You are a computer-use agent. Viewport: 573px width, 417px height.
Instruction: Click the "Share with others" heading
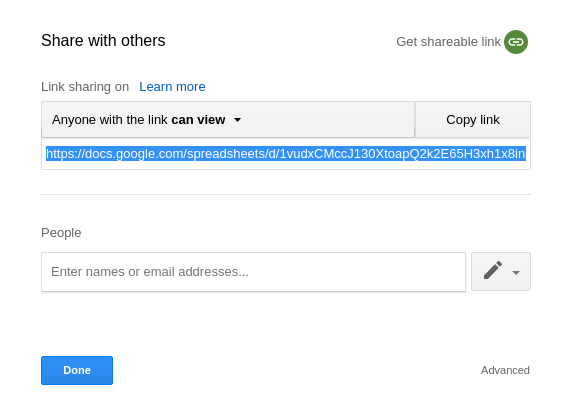pos(103,41)
